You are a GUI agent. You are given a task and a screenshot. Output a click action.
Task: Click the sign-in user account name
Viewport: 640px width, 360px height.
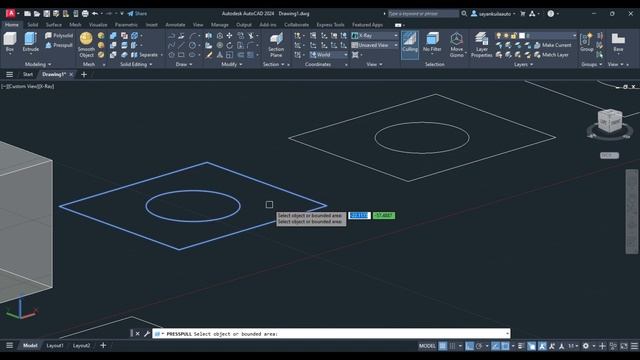[x=495, y=13]
